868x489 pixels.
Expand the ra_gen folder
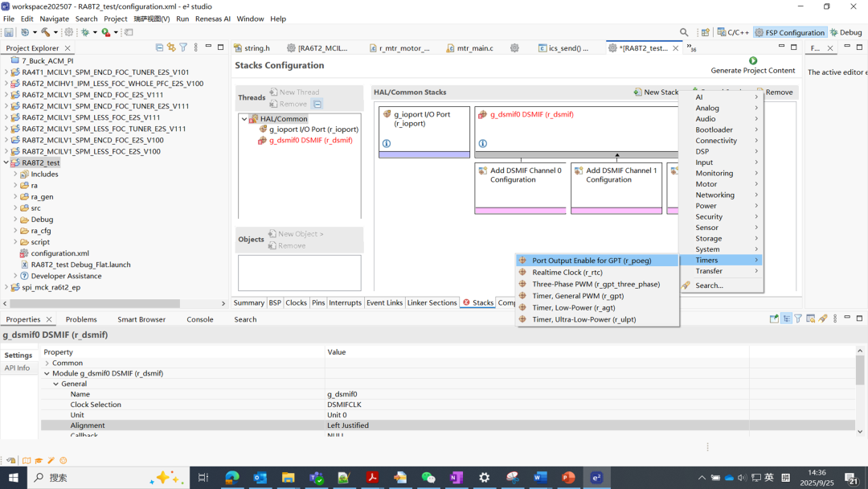pyautogui.click(x=15, y=196)
